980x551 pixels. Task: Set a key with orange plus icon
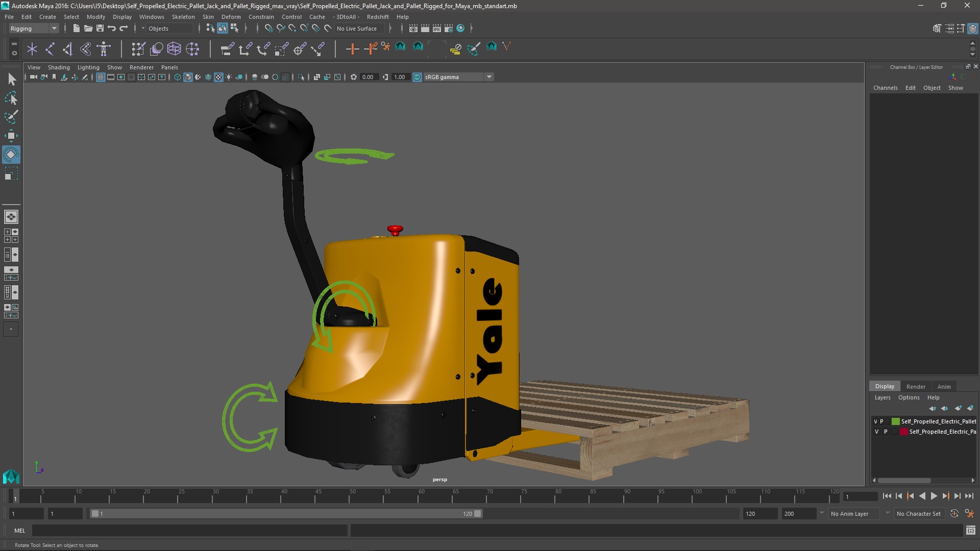[352, 49]
